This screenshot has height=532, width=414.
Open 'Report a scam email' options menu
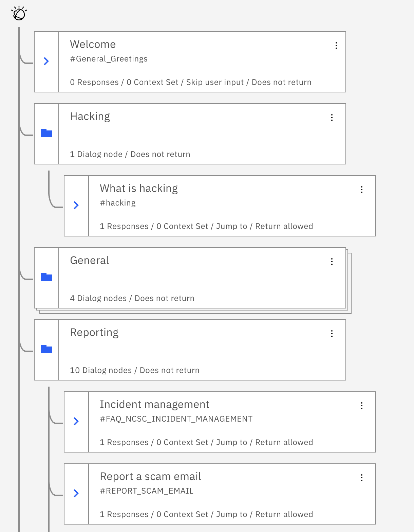point(361,478)
